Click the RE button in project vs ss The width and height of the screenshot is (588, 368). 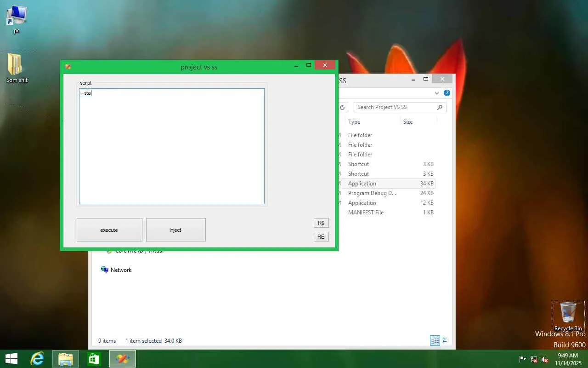point(321,236)
